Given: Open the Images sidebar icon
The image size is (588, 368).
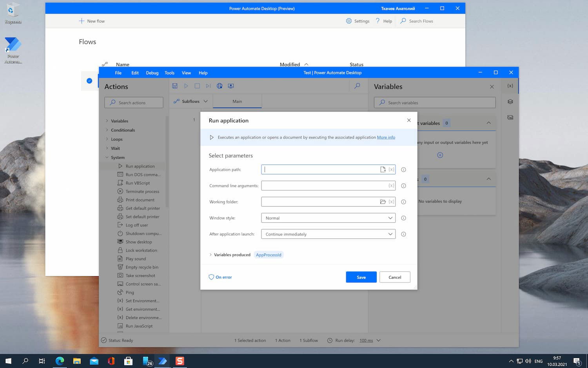Looking at the screenshot, I should 510,117.
